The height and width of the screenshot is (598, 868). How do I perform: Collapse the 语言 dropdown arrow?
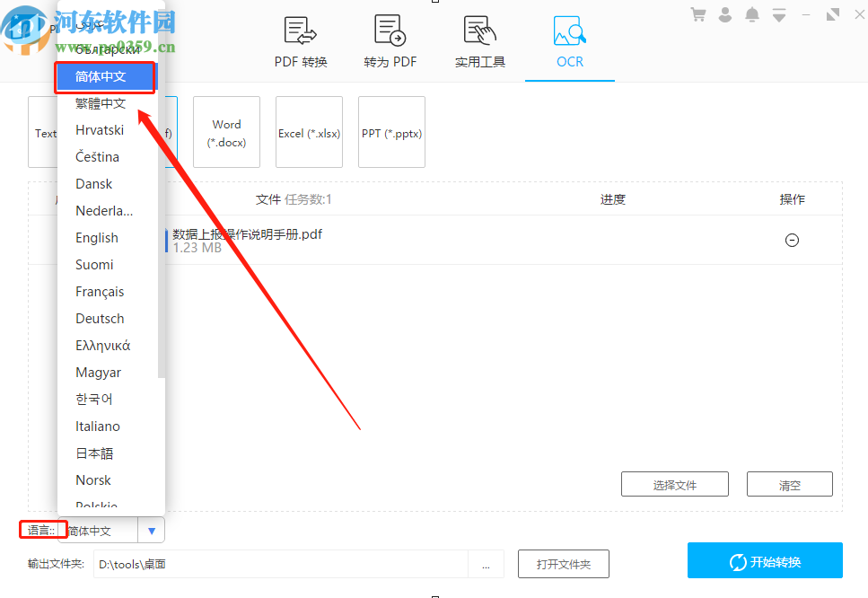click(152, 531)
